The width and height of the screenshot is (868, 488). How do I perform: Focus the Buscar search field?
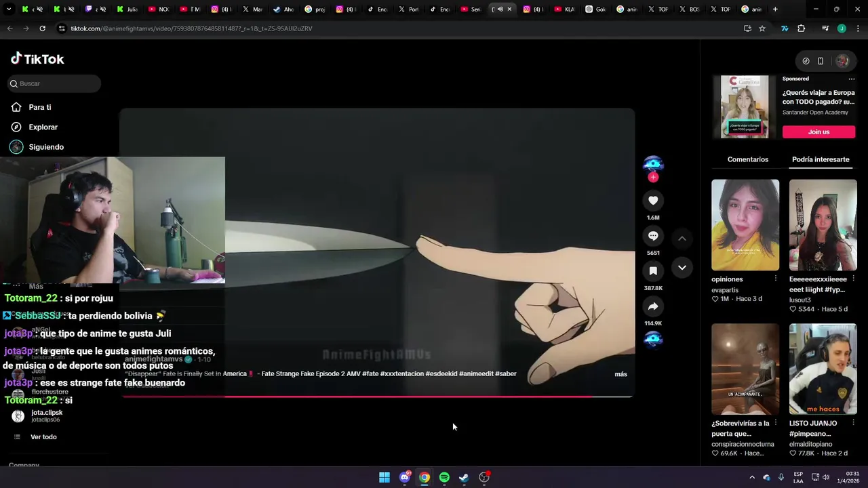point(54,83)
